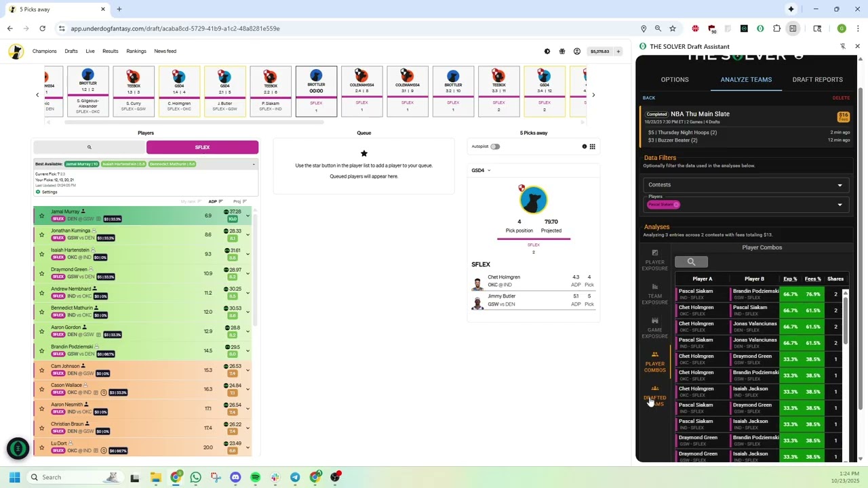
Task: Sort combos by Exp % column
Action: coord(790,279)
